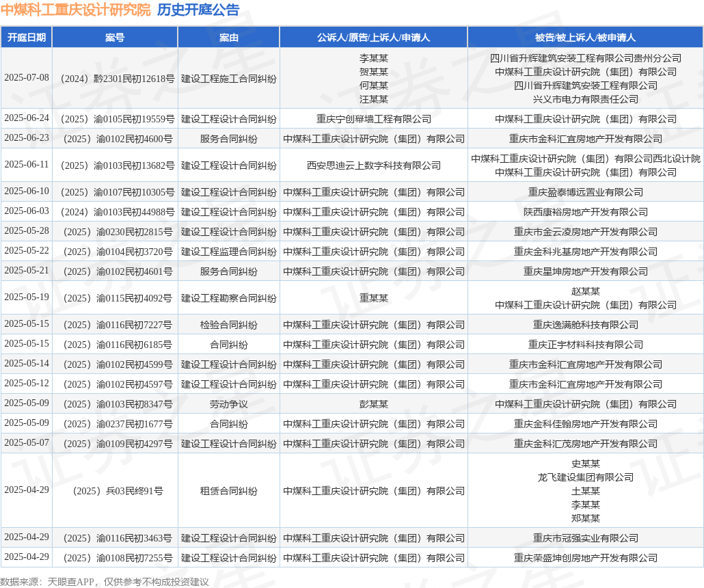The image size is (704, 588).
Task: Select case number (2025)渝0102民初4599号
Action: click(x=118, y=364)
